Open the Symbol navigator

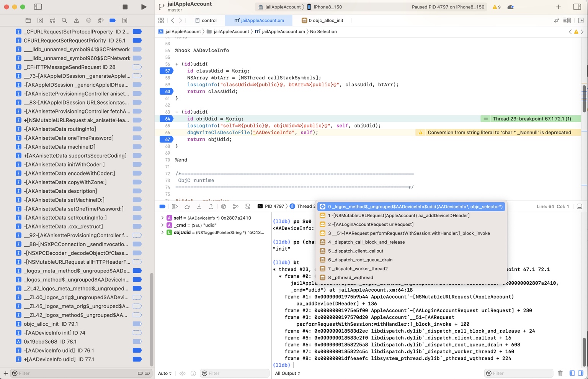(x=52, y=20)
